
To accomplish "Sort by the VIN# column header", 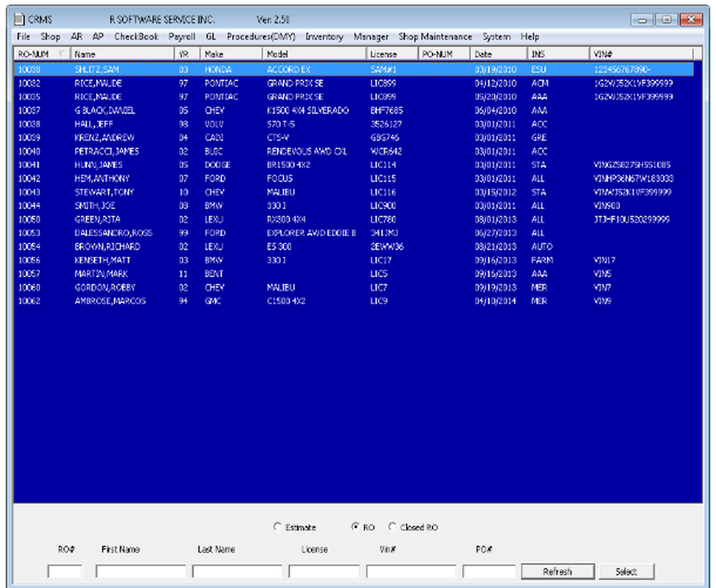I will [642, 54].
